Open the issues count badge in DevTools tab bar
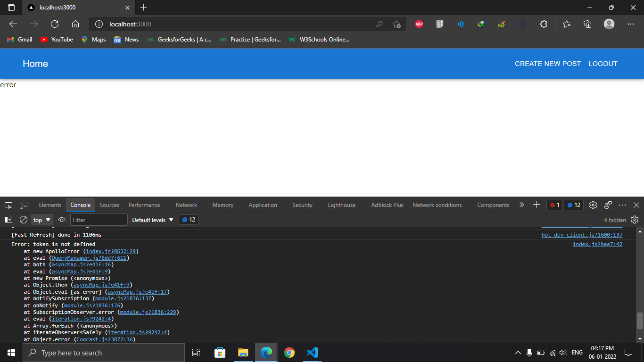This screenshot has width=644, height=362. tap(574, 205)
